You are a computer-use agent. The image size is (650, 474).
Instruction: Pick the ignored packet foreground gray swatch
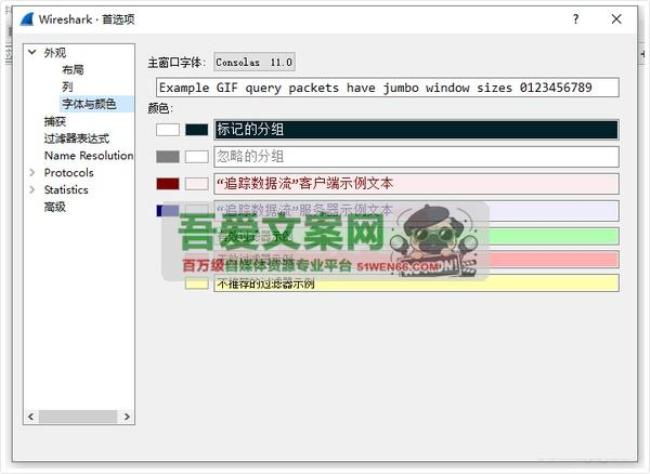tap(168, 157)
